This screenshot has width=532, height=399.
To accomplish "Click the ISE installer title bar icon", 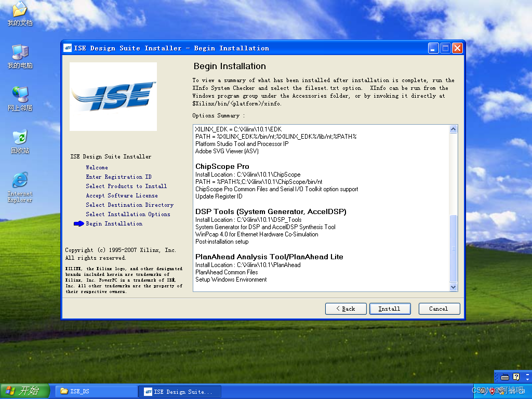I will [x=68, y=48].
